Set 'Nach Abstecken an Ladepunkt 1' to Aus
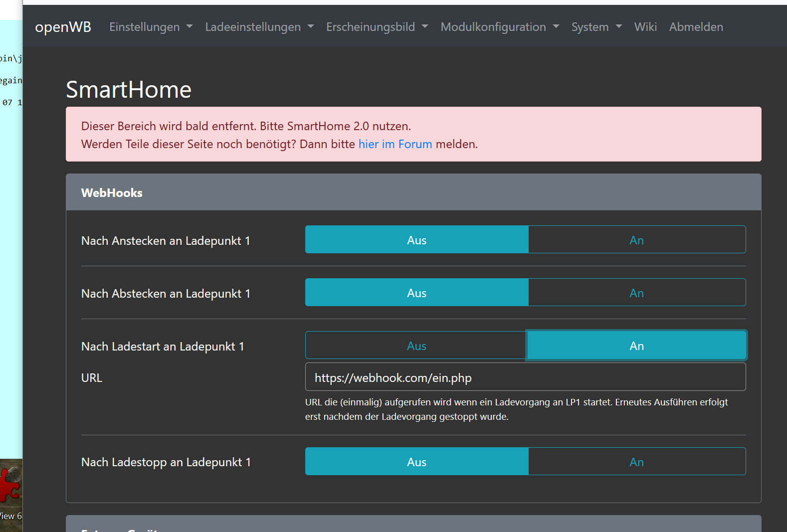This screenshot has height=532, width=787. point(416,293)
